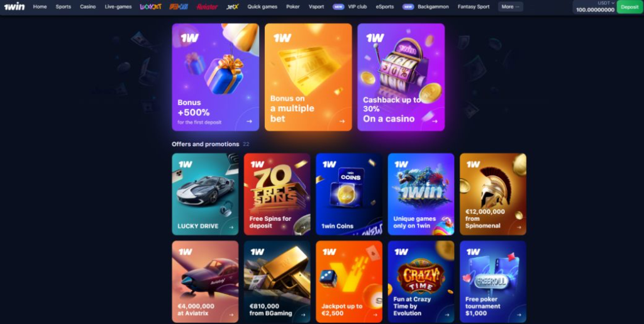
Task: Expand the More menu in navigation
Action: coord(511,6)
